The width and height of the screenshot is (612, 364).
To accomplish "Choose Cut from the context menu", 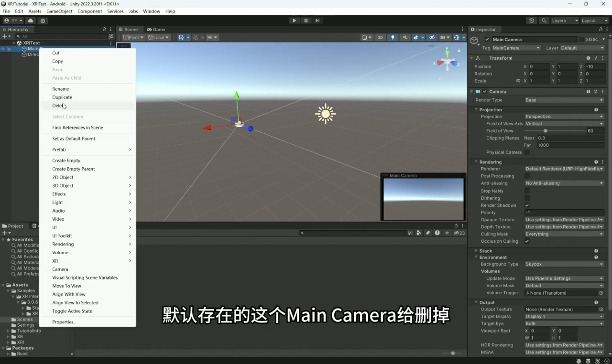I will pos(88,53).
